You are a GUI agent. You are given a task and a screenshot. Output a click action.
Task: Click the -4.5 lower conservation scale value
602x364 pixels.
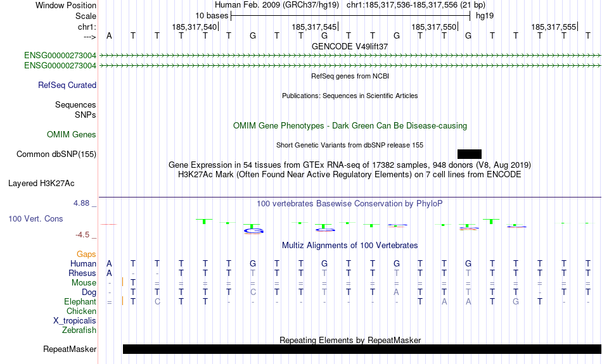83,234
